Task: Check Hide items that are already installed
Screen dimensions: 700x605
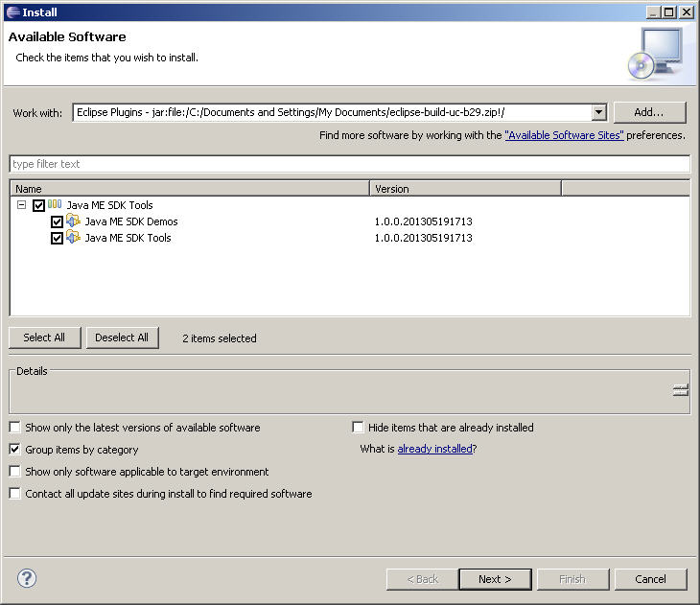Action: tap(358, 428)
